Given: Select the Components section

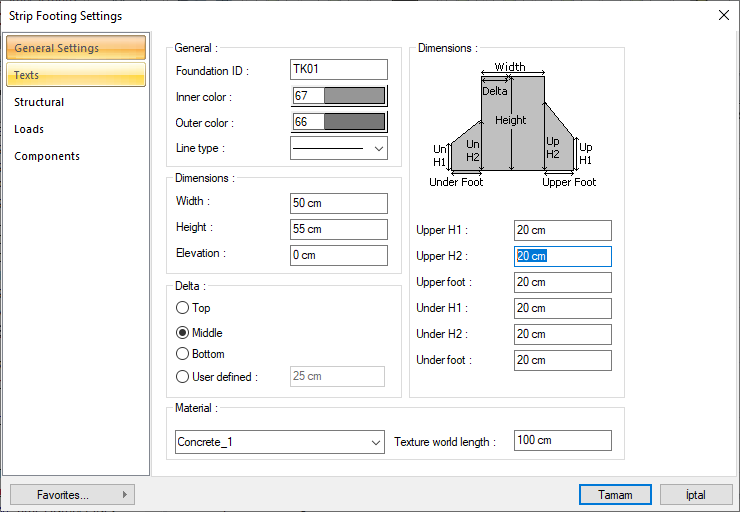Looking at the screenshot, I should (x=47, y=156).
